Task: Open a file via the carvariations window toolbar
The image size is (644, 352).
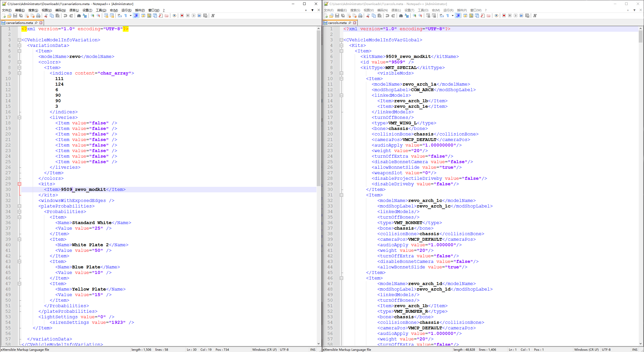Action: point(9,16)
